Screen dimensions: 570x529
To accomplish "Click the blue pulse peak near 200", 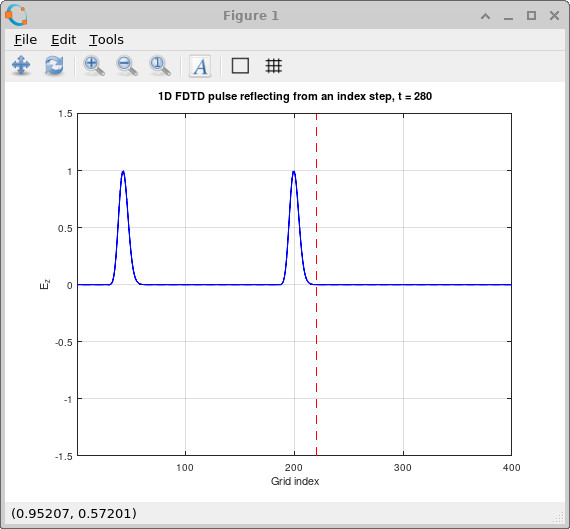I will [x=293, y=172].
